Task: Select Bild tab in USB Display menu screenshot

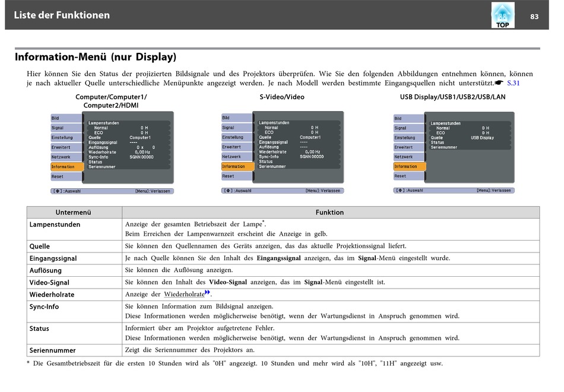Action: [409, 118]
